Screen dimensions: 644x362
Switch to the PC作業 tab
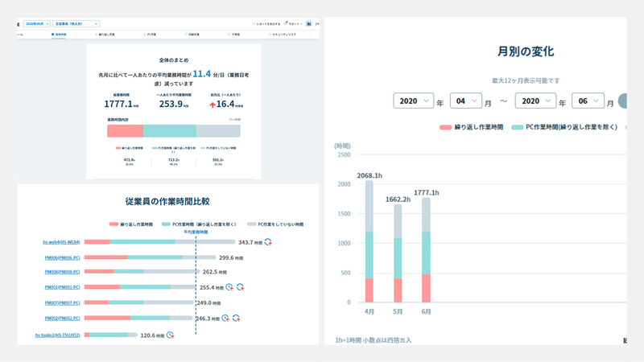pos(150,35)
